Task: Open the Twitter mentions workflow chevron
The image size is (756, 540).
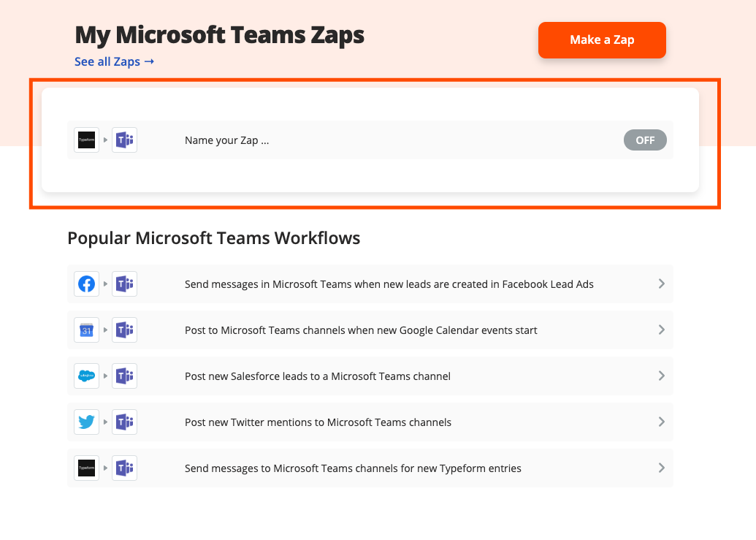Action: coord(661,422)
